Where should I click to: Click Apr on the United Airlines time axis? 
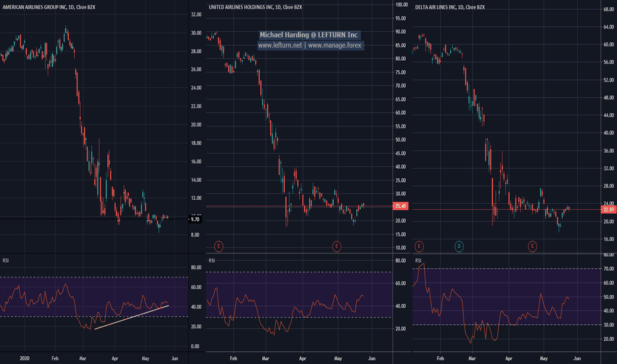303,359
